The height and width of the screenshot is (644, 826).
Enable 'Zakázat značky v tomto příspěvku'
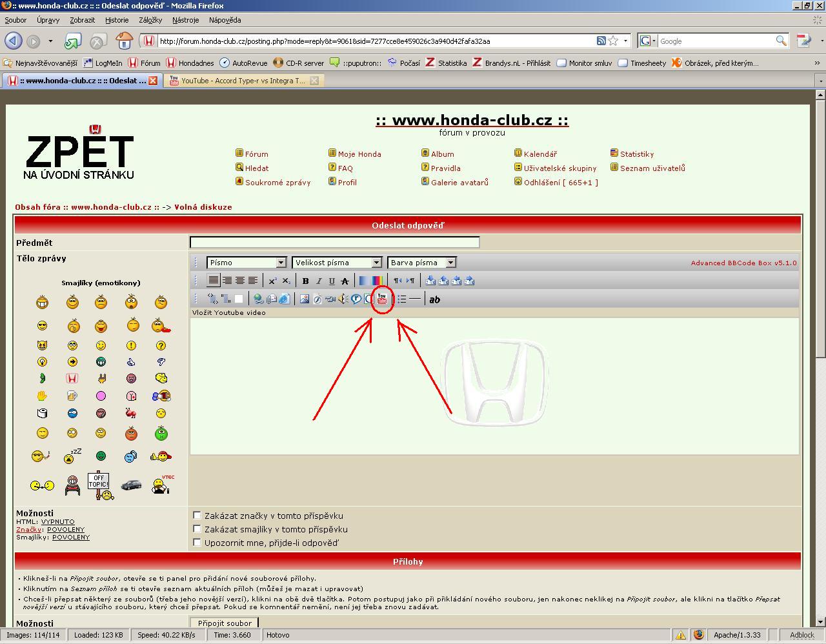click(x=197, y=515)
